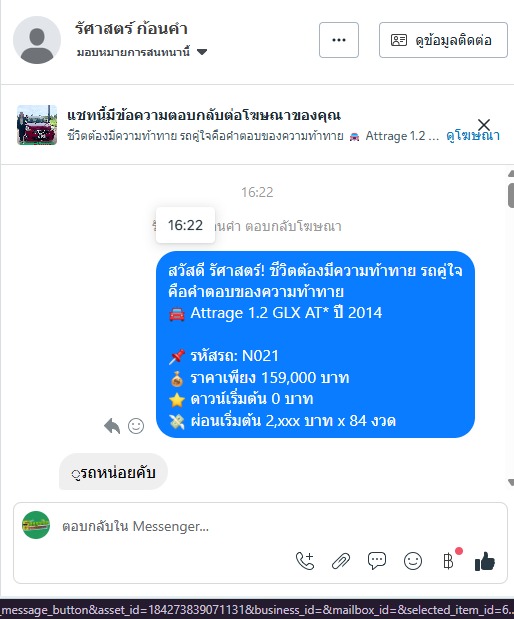React to message with smiley icon

tap(136, 426)
